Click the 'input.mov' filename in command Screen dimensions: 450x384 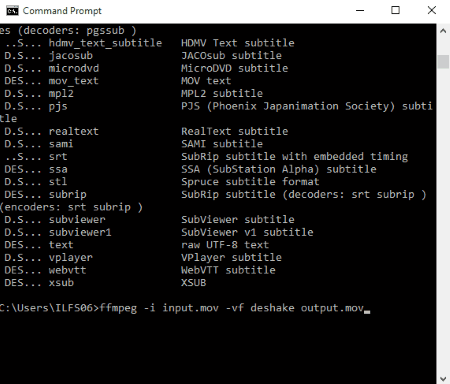click(190, 308)
